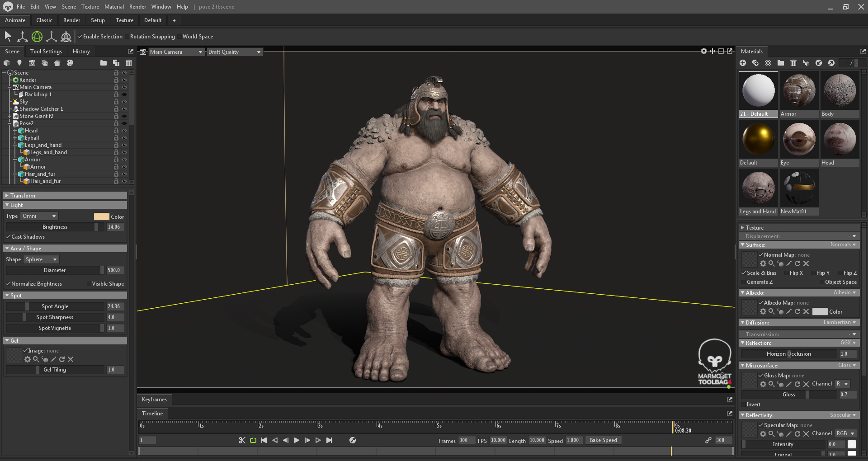Open the light Type Omni dropdown

pyautogui.click(x=40, y=216)
